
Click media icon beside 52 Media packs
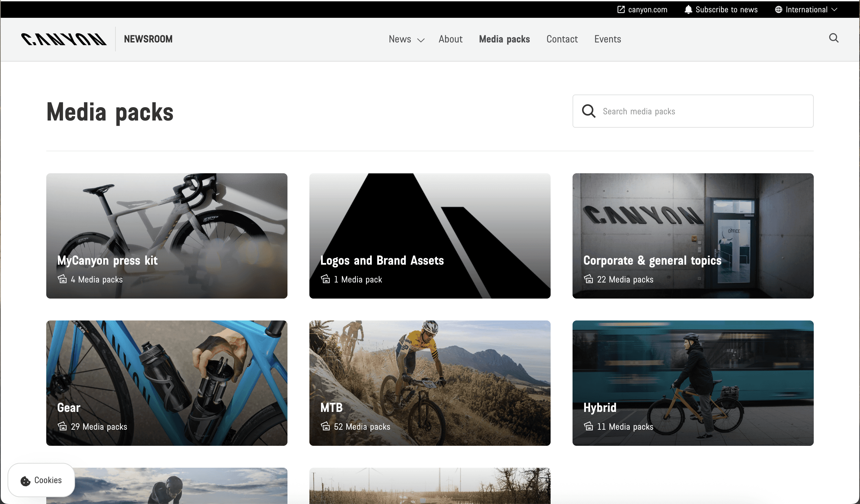point(325,426)
